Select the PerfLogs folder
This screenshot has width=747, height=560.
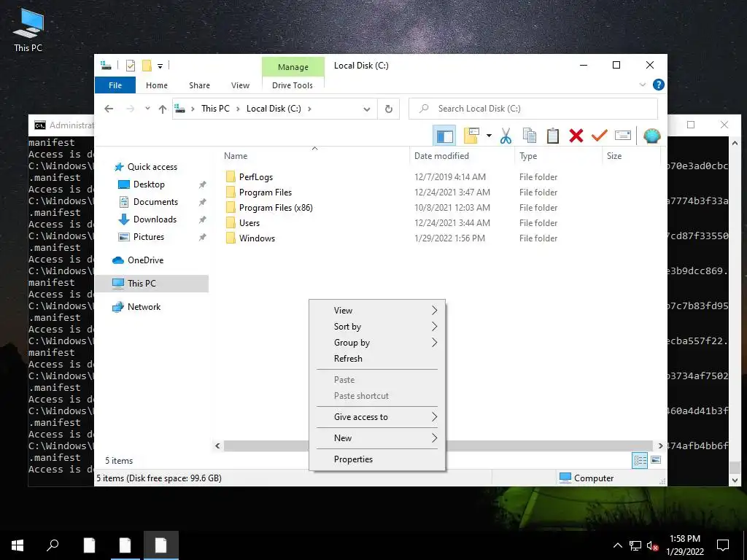(x=256, y=176)
